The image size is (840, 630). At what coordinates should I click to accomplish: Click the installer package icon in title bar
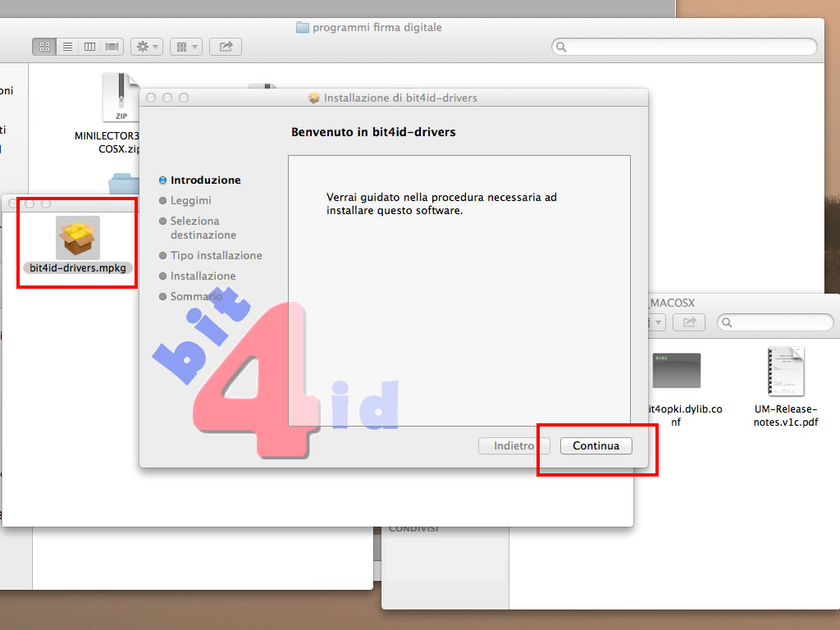click(313, 98)
